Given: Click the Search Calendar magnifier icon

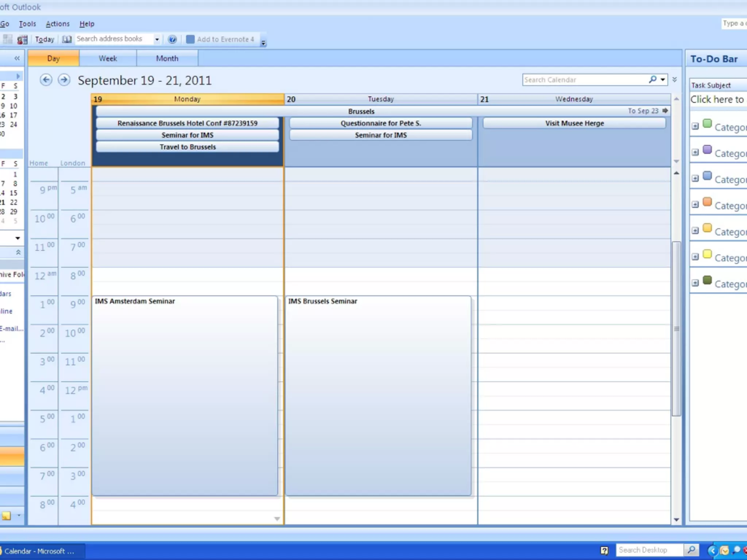Looking at the screenshot, I should pyautogui.click(x=653, y=79).
